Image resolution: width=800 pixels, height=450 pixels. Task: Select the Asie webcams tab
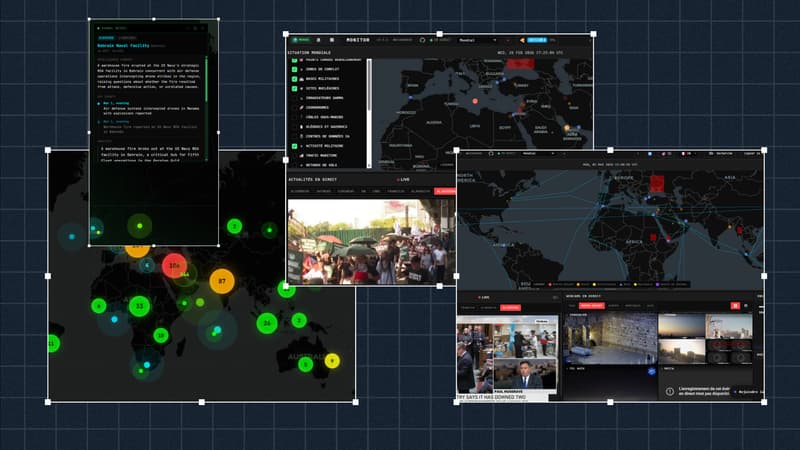click(651, 306)
